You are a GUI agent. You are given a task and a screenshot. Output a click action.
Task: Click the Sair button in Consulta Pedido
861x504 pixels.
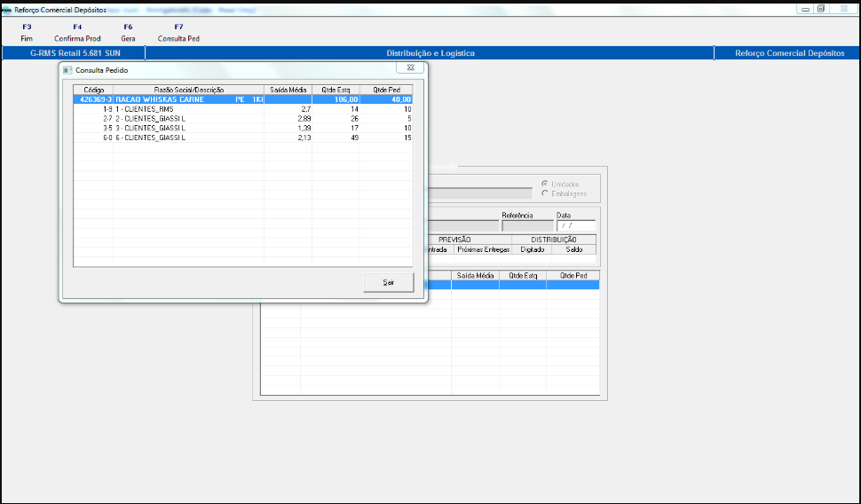[x=388, y=282]
